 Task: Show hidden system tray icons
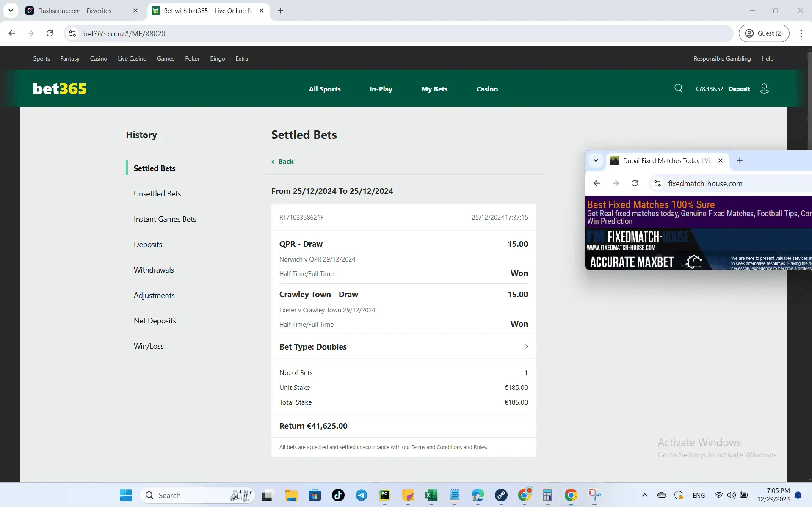coord(644,495)
